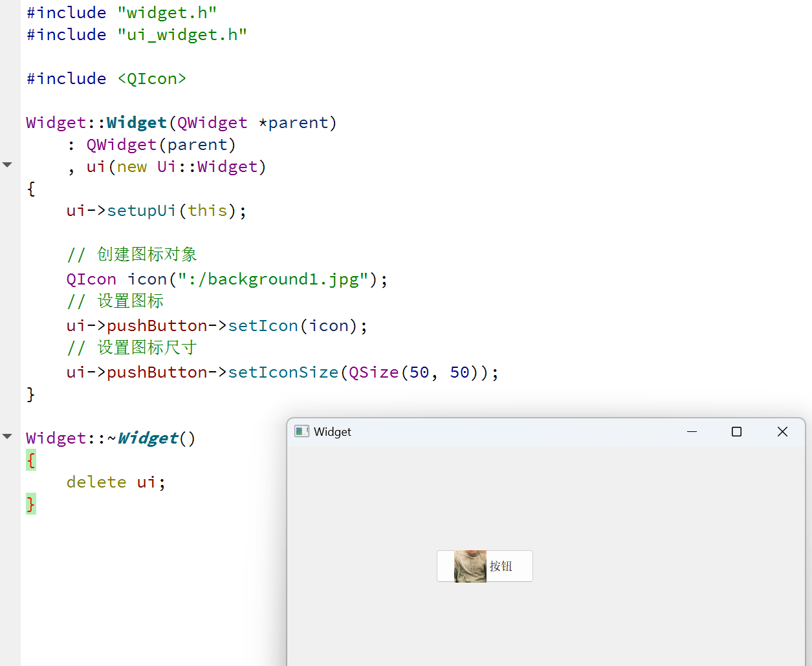The height and width of the screenshot is (666, 812).
Task: Click the highlighted closing brace of destructor
Action: click(x=31, y=504)
